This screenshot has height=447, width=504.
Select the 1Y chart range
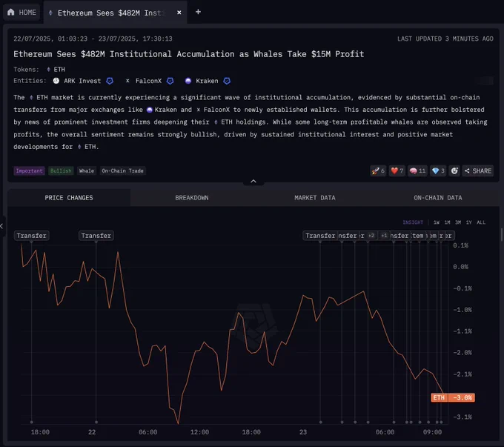[469, 222]
